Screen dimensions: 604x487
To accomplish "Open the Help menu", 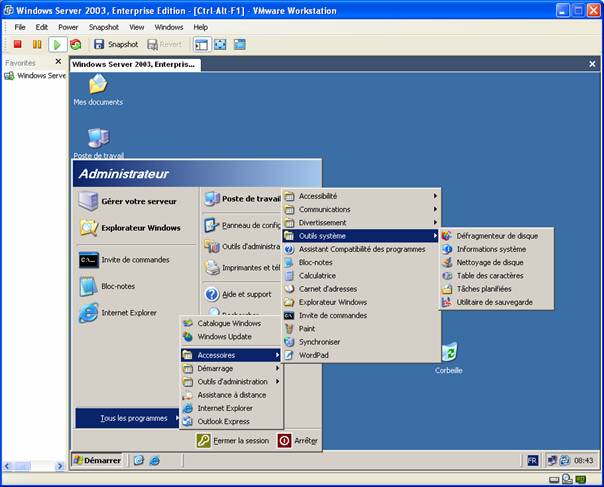I will pyautogui.click(x=200, y=27).
